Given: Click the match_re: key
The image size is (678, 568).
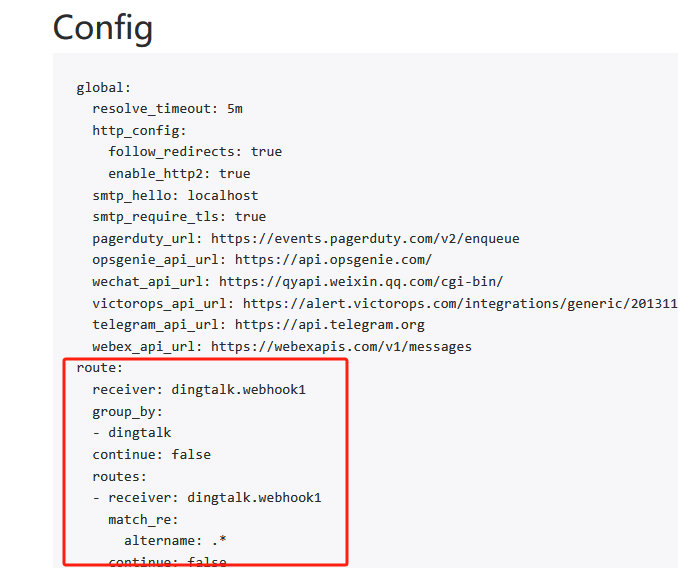Looking at the screenshot, I should (x=143, y=520).
